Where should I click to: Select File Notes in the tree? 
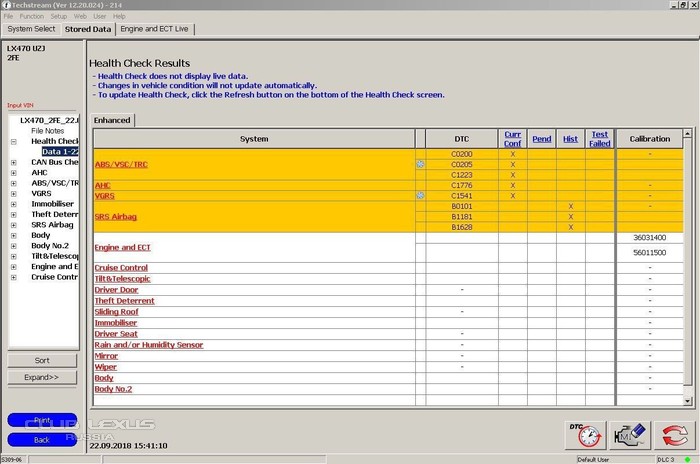pyautogui.click(x=47, y=131)
